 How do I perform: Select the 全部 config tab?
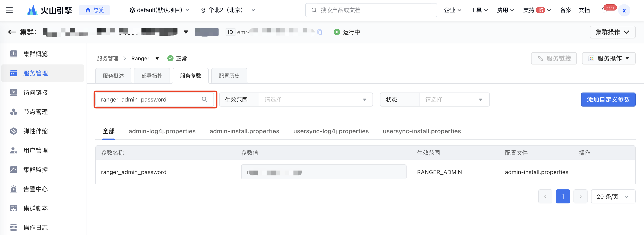click(x=109, y=131)
